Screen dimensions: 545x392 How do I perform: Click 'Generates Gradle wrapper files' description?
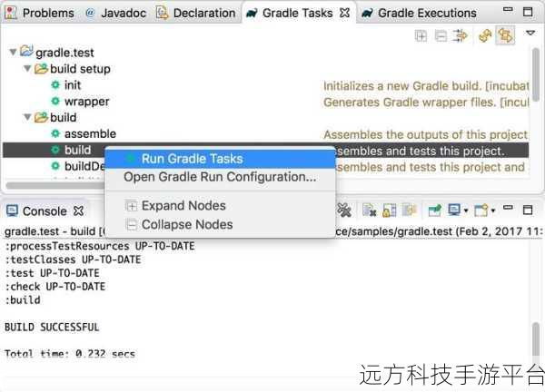click(426, 102)
